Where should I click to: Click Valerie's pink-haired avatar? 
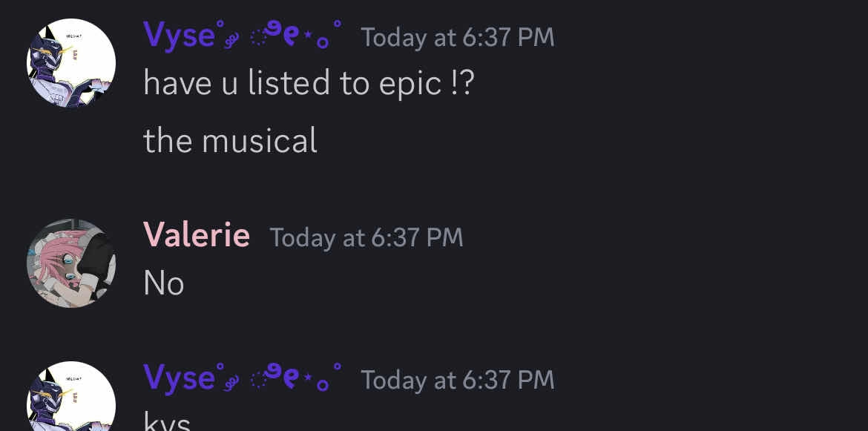coord(71,263)
